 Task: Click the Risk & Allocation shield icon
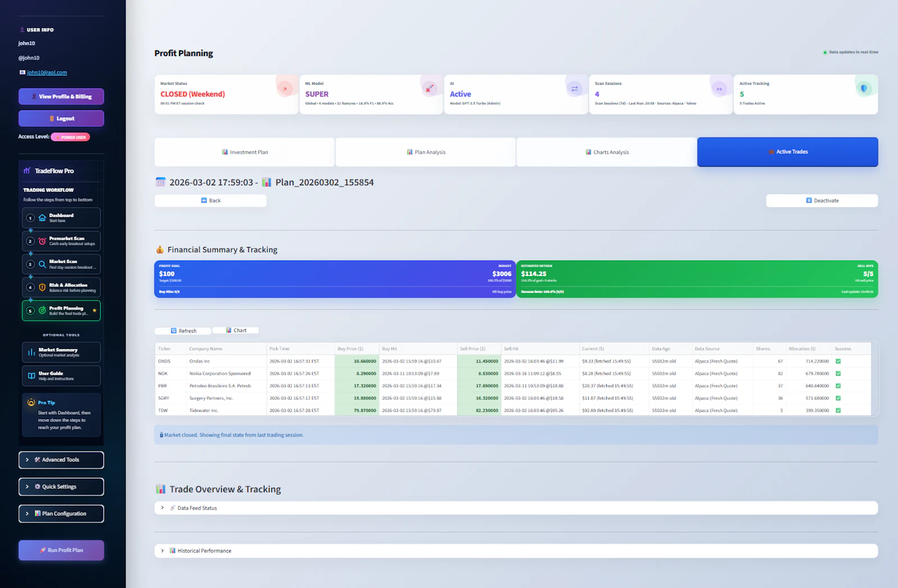point(42,287)
